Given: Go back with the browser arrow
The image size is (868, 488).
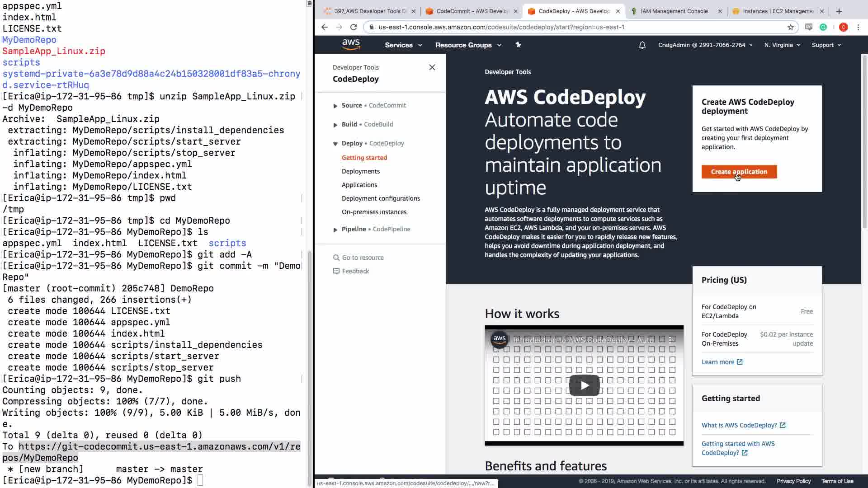Looking at the screenshot, I should tap(324, 27).
